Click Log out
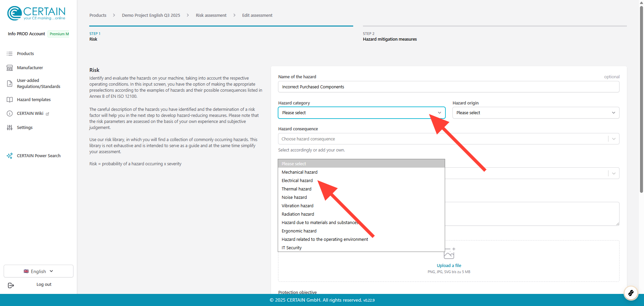Image resolution: width=644 pixels, height=306 pixels. 44,285
